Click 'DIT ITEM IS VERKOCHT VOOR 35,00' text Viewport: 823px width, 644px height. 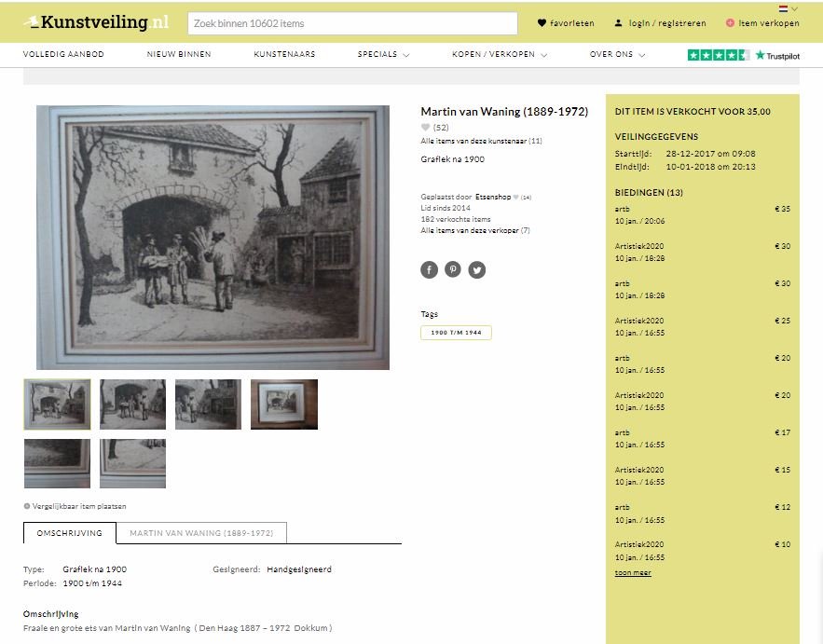click(693, 111)
